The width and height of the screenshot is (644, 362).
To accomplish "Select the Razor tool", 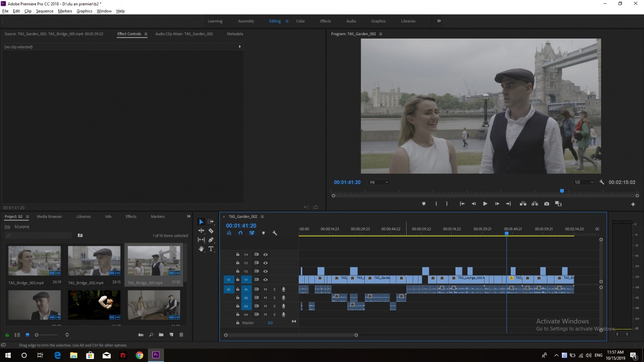I will 211,231.
